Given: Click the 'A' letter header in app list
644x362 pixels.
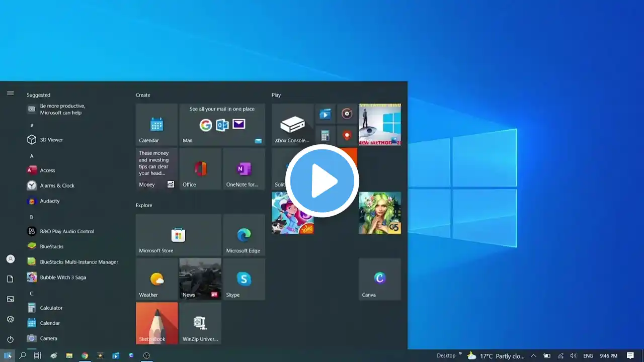Looking at the screenshot, I should pyautogui.click(x=32, y=156).
